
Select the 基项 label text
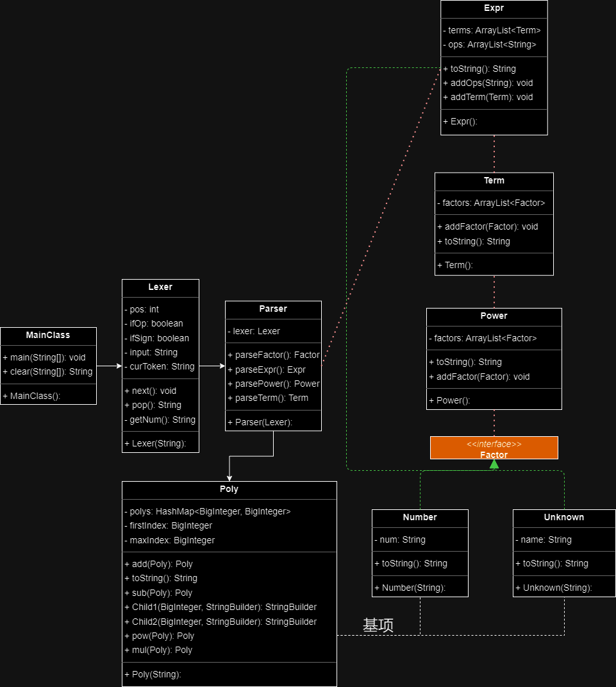(x=378, y=625)
